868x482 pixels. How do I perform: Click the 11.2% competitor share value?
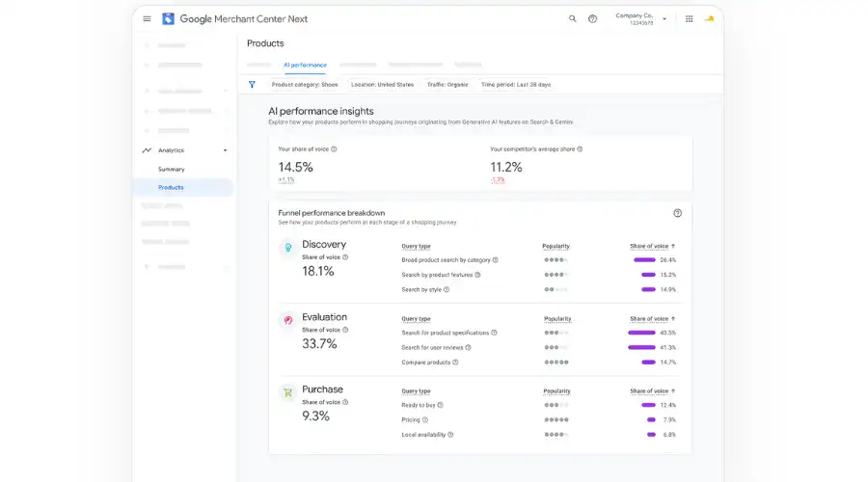506,167
